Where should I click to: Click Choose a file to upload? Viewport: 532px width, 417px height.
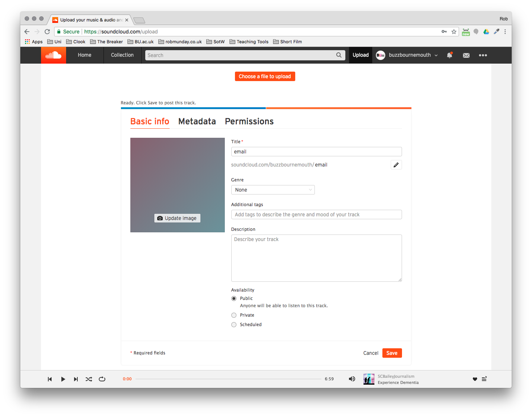coord(265,76)
